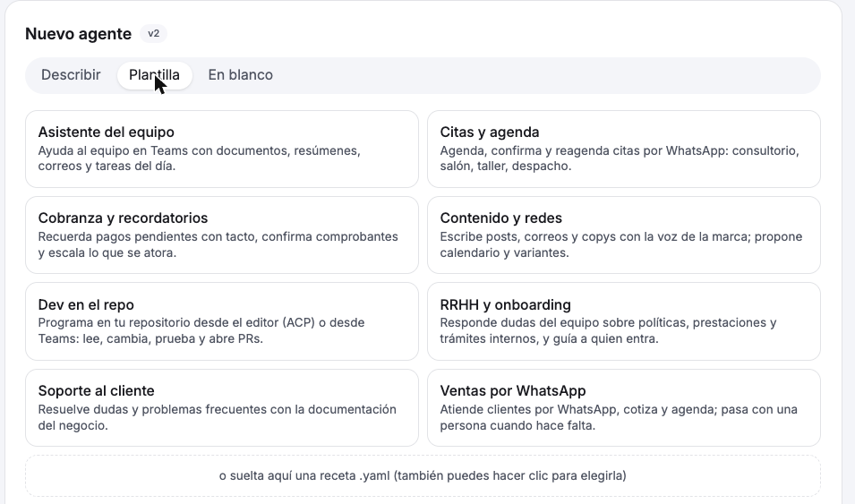Click Dev en el repo ACP description
The image size is (855, 504).
click(x=201, y=330)
